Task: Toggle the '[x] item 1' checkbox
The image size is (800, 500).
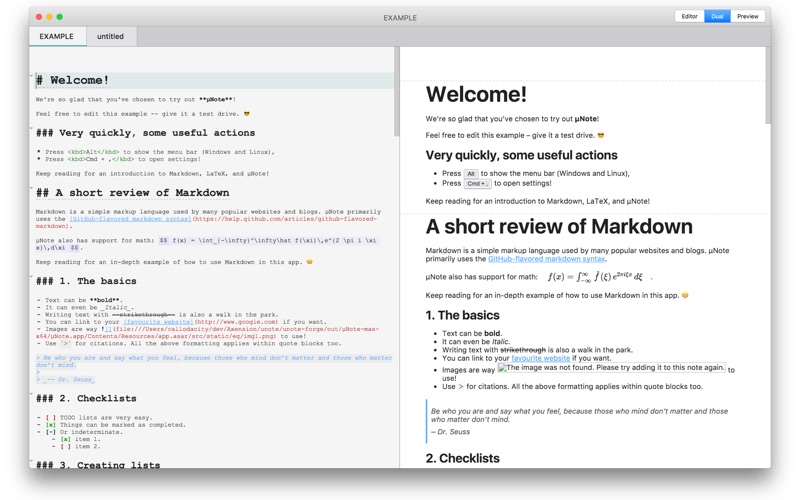Action: point(65,439)
